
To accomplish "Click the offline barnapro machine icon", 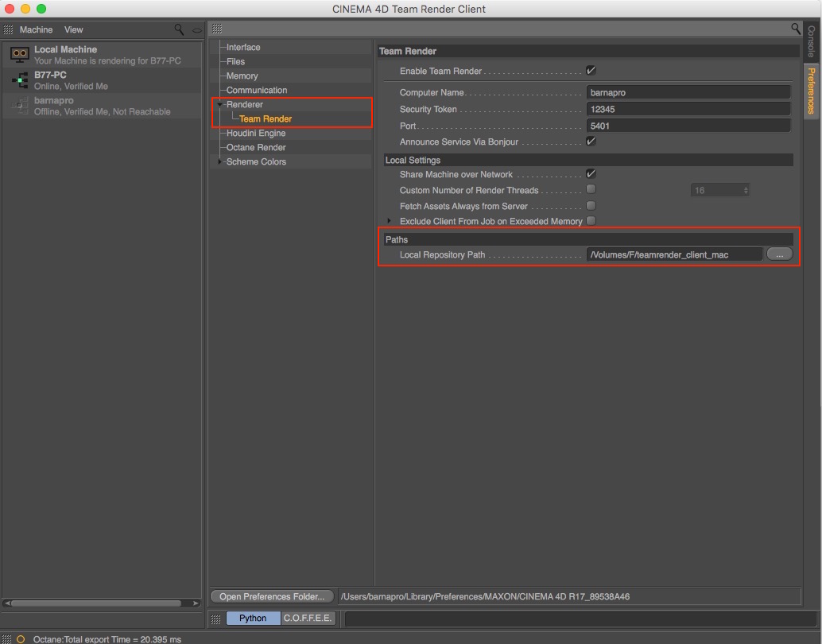I will coord(19,106).
